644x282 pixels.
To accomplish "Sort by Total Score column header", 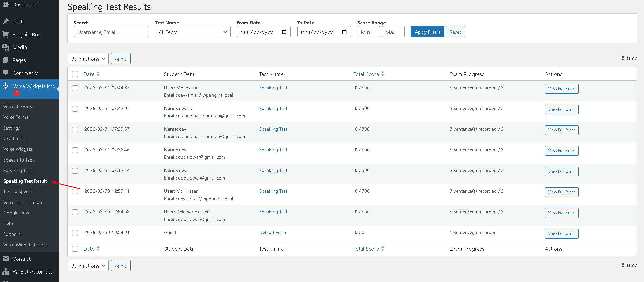I will click(x=366, y=74).
